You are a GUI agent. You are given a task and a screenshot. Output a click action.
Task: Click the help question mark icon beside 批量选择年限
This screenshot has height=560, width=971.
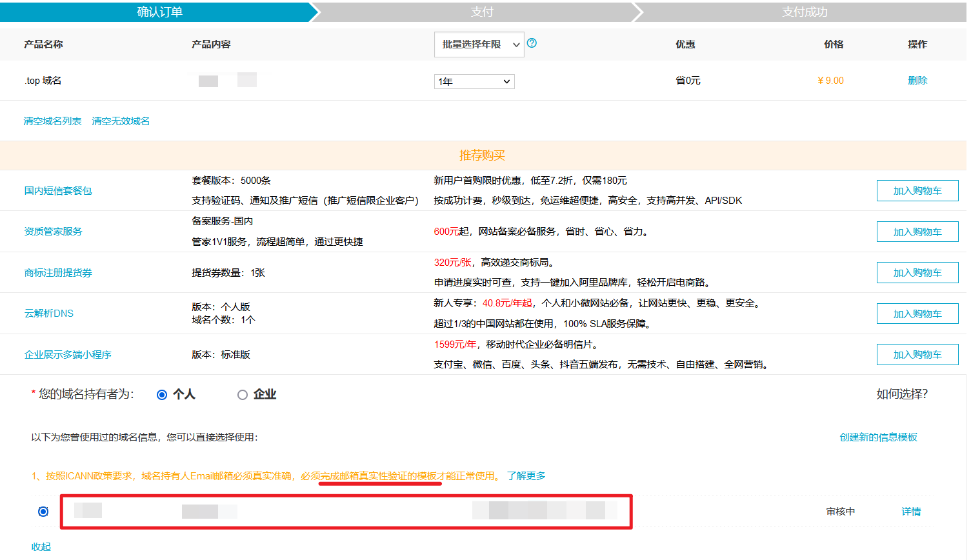click(532, 43)
